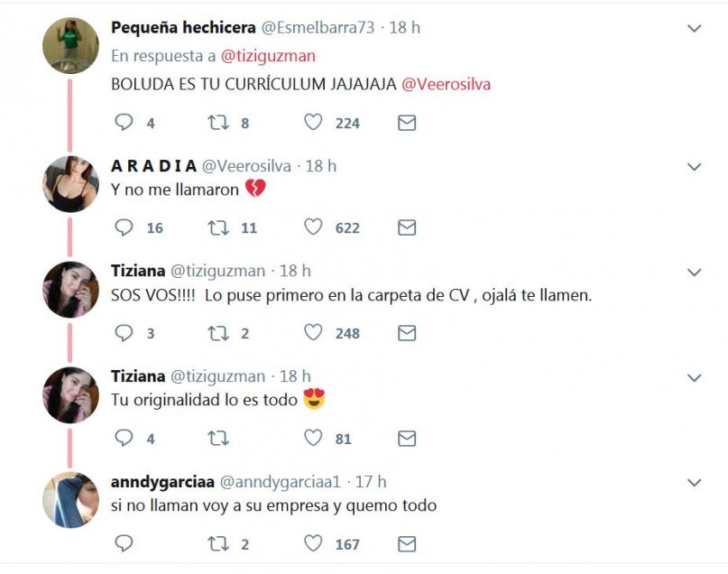Open the @tiziguzman link in 'En respuesta a'
Image resolution: width=728 pixels, height=574 pixels.
(268, 56)
